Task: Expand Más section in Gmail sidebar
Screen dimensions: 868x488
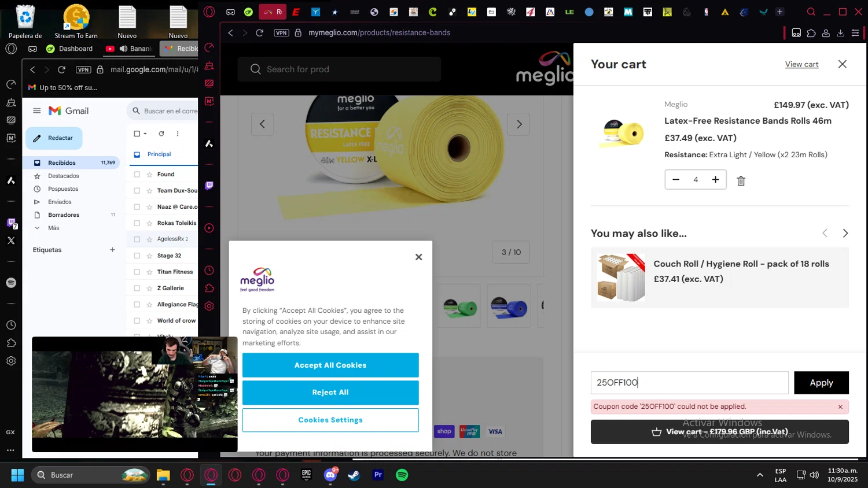Action: click(53, 228)
